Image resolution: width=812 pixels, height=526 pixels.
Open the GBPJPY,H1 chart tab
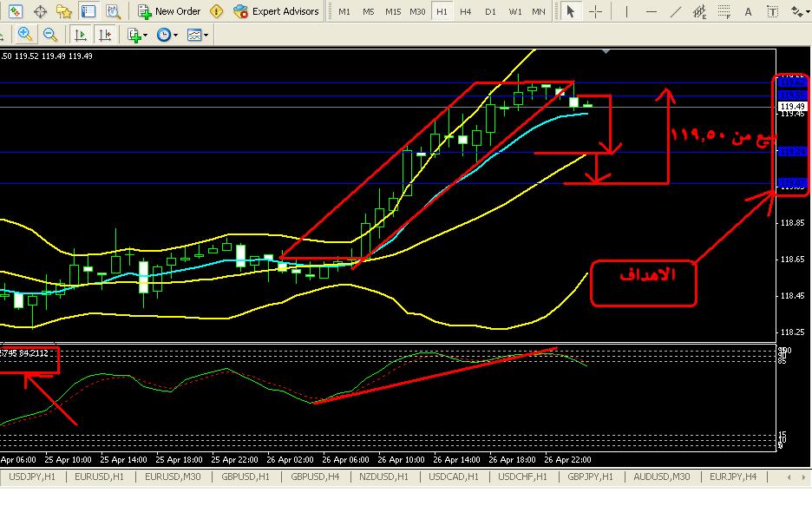[x=591, y=477]
